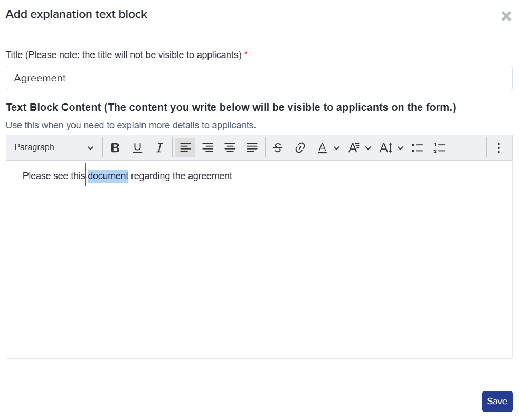Click the text 'regarding the agreement'
519x420 pixels.
coord(182,176)
